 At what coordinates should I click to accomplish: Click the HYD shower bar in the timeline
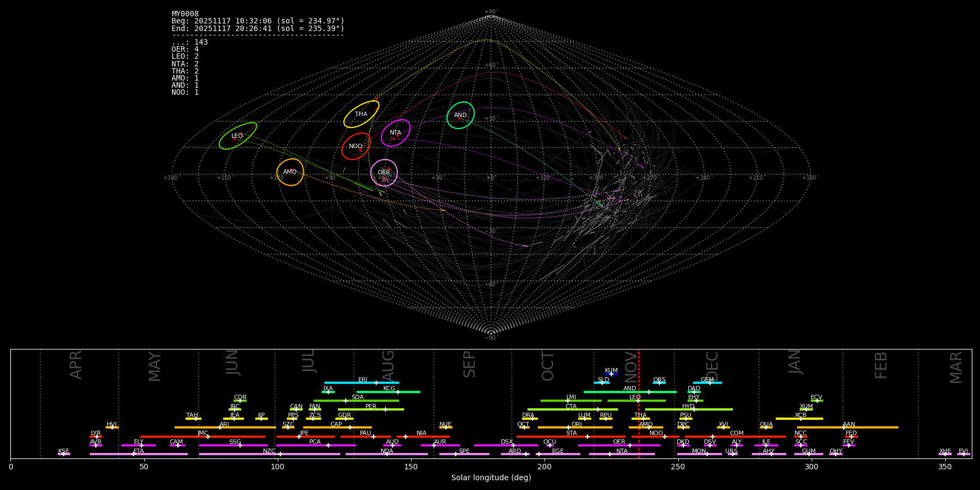[x=689, y=409]
